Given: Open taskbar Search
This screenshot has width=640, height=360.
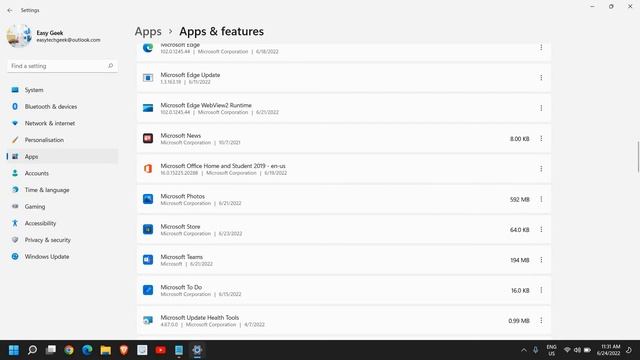Looking at the screenshot, I should coord(32,350).
